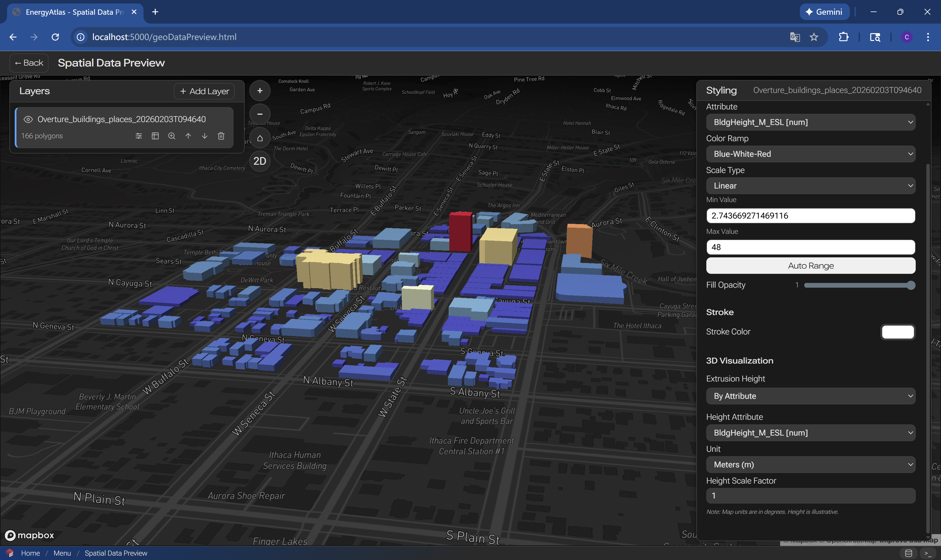Delete the Overture layer trash icon
This screenshot has height=560, width=941.
point(221,136)
